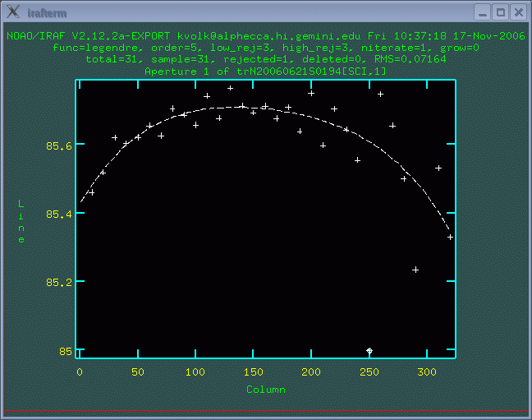Close the irafterm window

pos(519,12)
